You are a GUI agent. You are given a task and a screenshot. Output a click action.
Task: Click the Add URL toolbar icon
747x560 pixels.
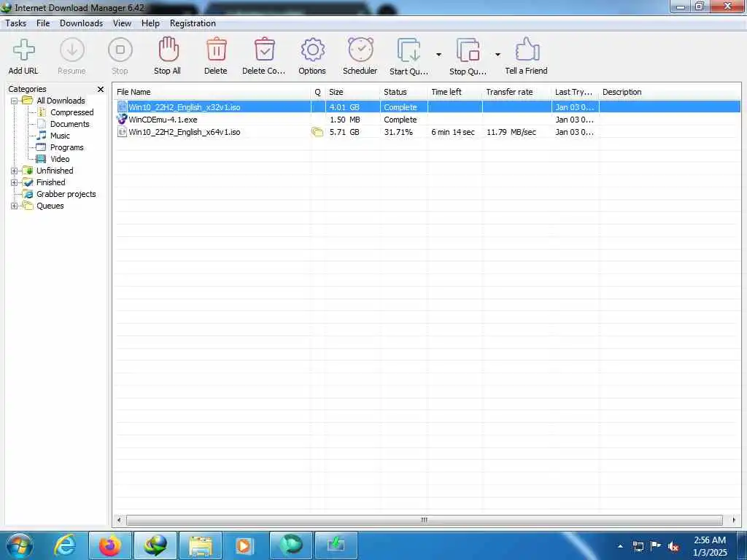tap(23, 50)
